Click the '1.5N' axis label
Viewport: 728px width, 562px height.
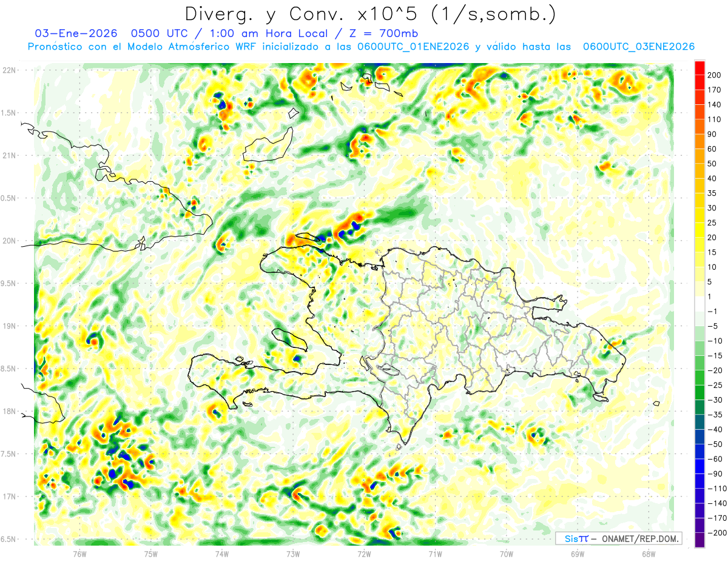(x=9, y=113)
